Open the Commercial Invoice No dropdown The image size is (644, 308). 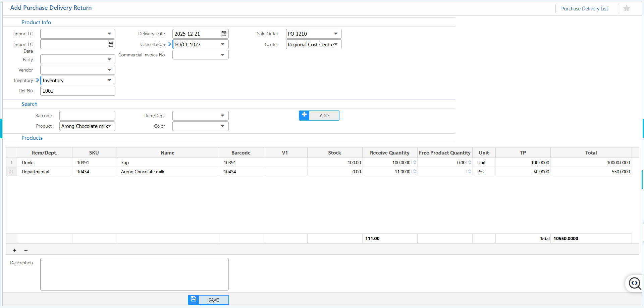click(222, 54)
